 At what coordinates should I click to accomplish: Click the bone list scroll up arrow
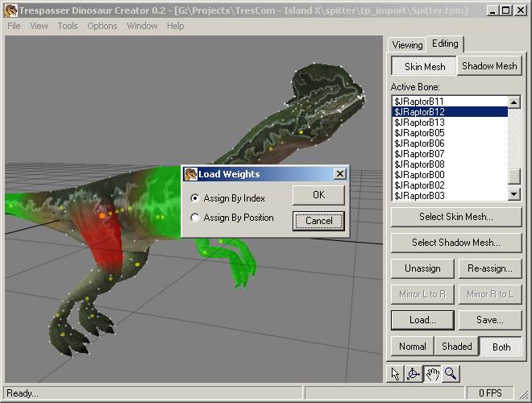(513, 102)
